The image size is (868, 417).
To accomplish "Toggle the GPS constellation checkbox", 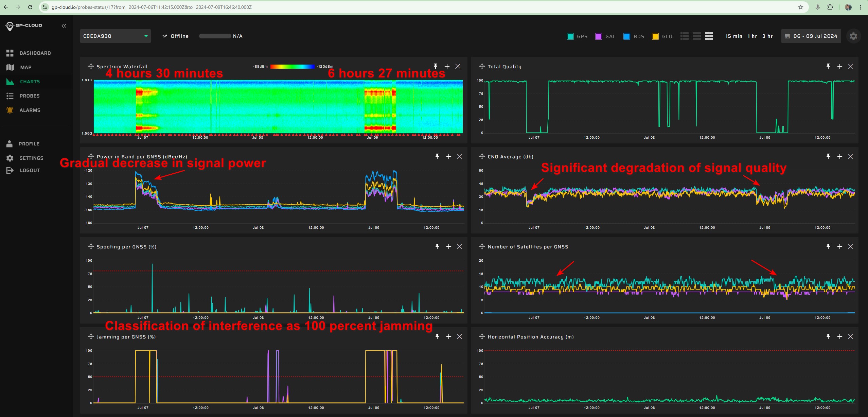I will [570, 36].
